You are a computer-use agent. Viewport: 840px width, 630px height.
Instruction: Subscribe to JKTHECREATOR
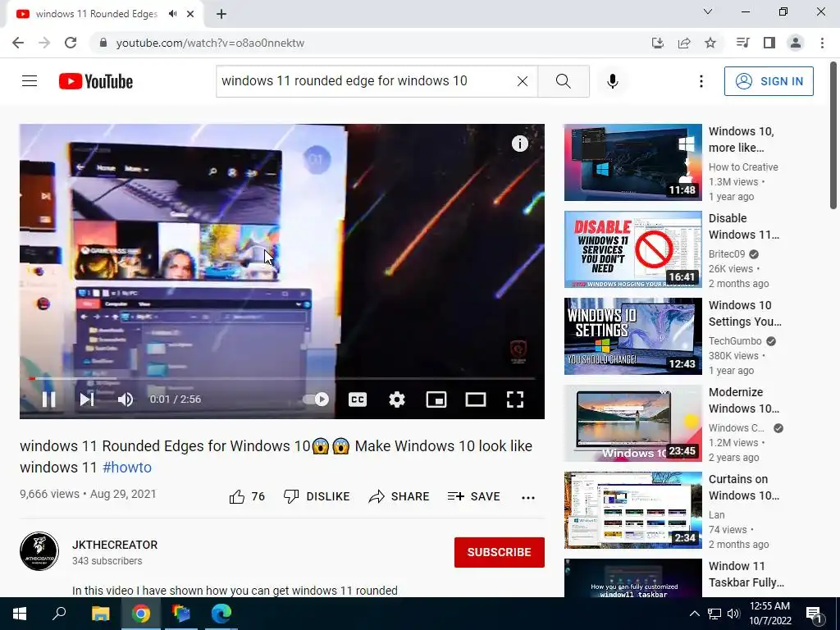[x=500, y=552]
